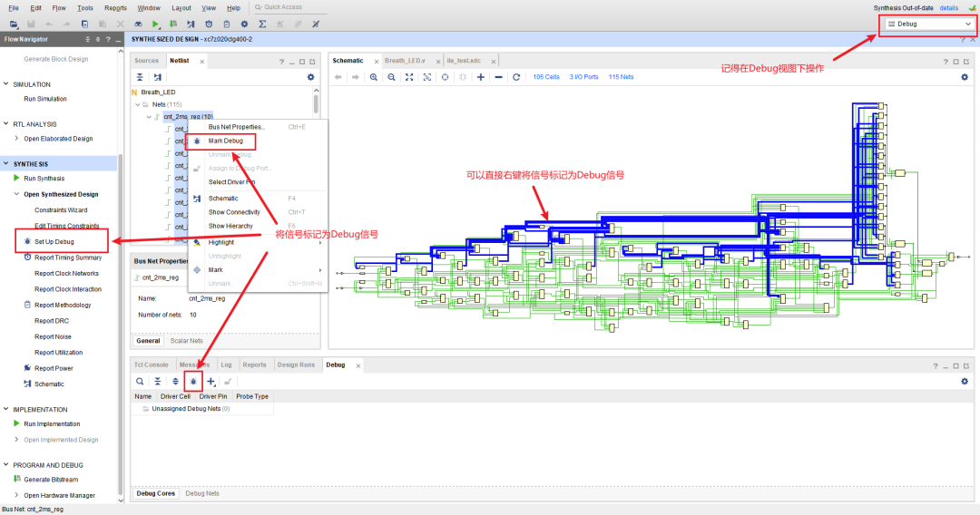Click the 3 I/O Ports link
This screenshot has width=980, height=515.
(583, 77)
